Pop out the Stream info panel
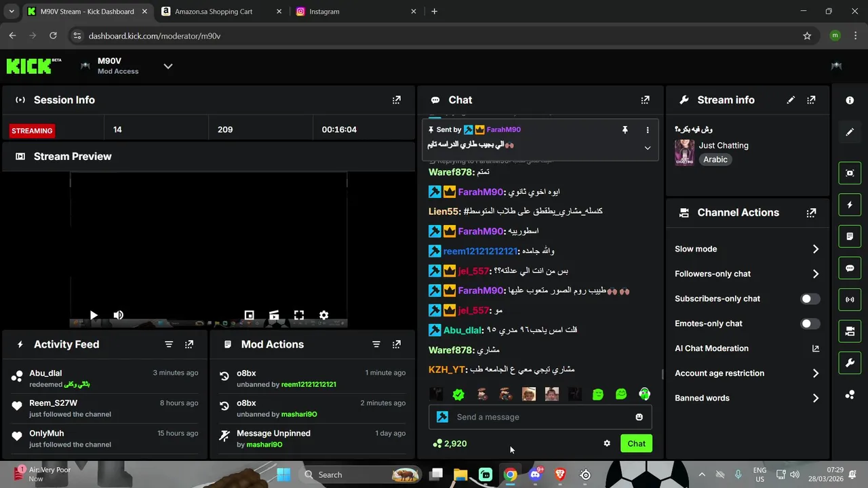The width and height of the screenshot is (868, 488). coord(811,100)
